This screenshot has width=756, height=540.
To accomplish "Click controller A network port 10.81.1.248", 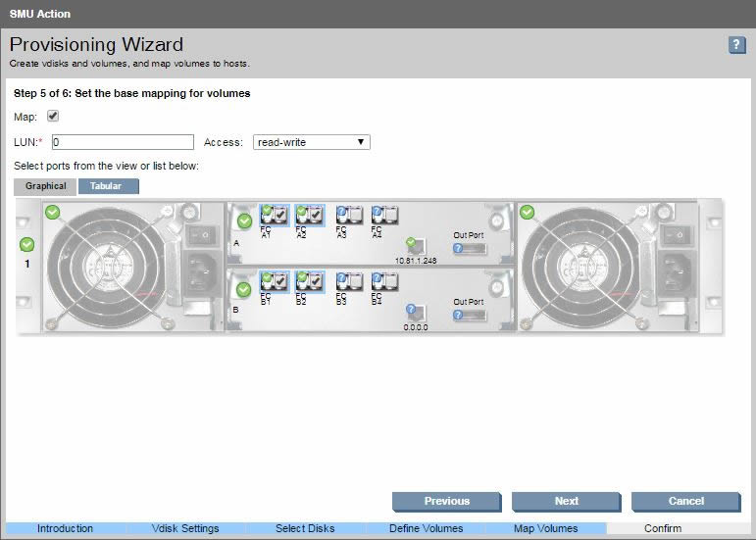I will coord(416,246).
